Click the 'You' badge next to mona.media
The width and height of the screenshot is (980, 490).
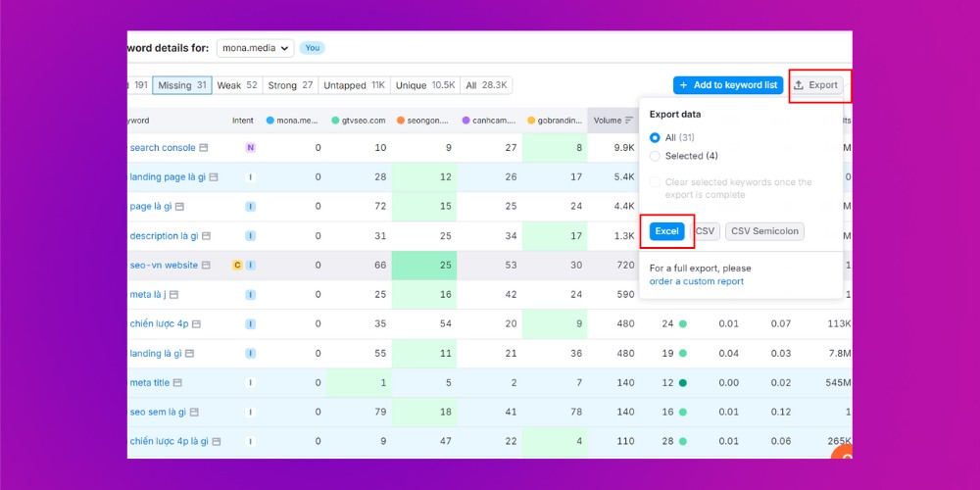(312, 48)
